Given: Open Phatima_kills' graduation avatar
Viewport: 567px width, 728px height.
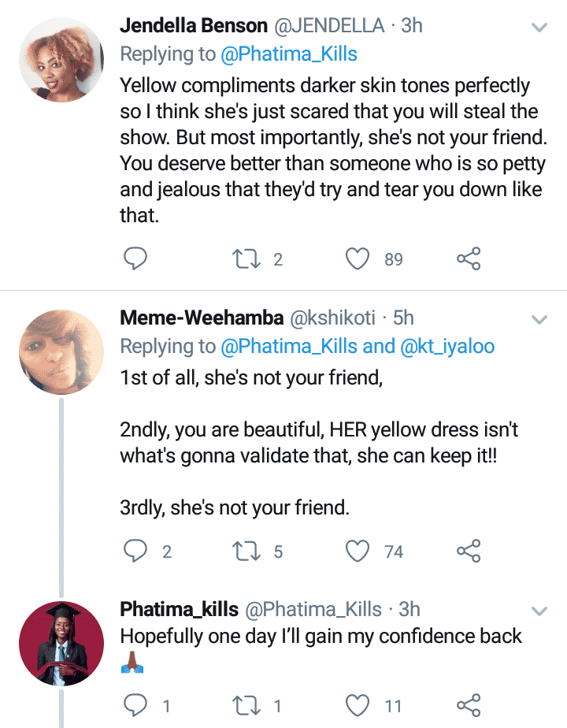Looking at the screenshot, I should 61,644.
